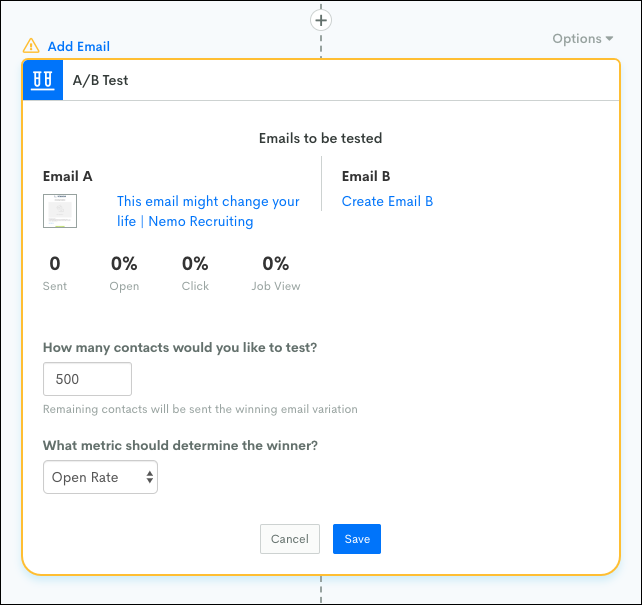Click Create Email B link

[x=387, y=201]
